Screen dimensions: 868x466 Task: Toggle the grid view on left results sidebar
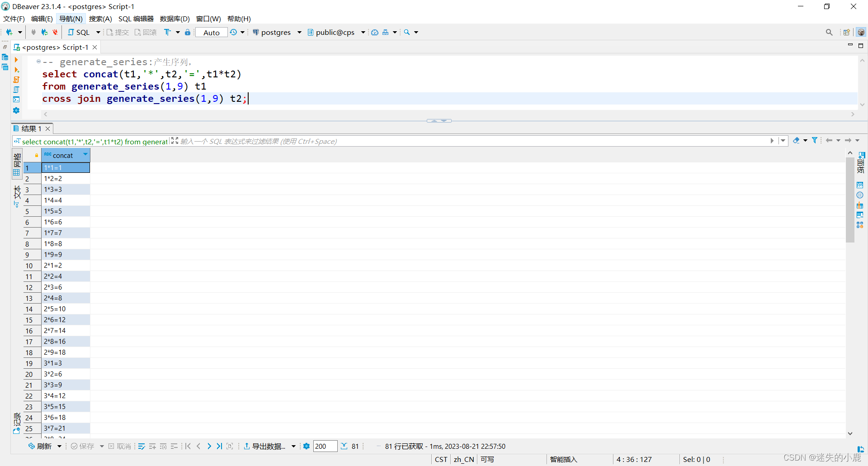coord(17,164)
